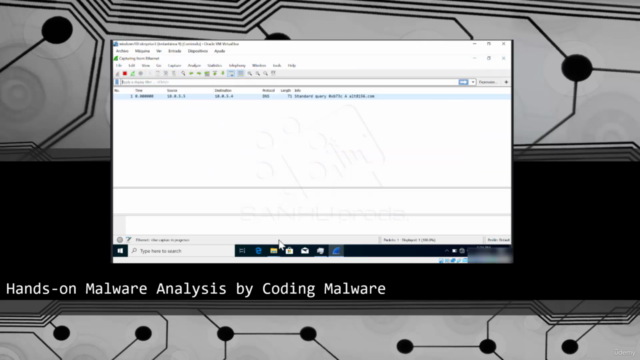
Task: Open VirtualBox Ayuda menu
Action: coord(220,51)
